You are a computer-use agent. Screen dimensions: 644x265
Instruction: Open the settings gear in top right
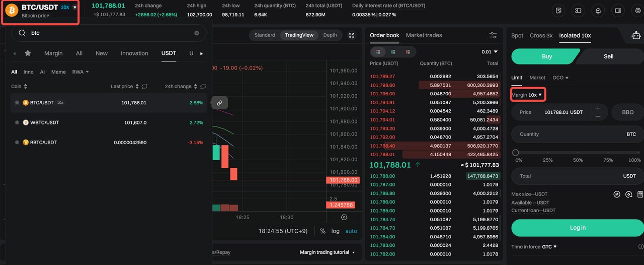tap(638, 10)
